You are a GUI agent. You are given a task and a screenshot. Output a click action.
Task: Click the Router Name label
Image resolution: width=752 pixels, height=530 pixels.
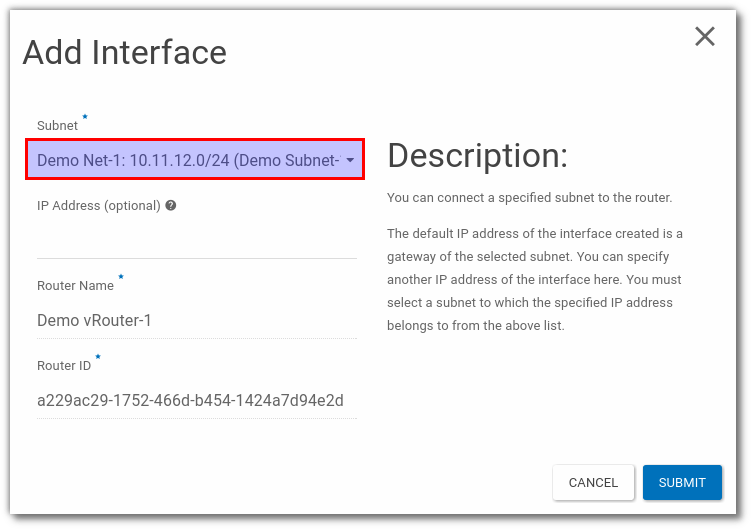tap(76, 286)
